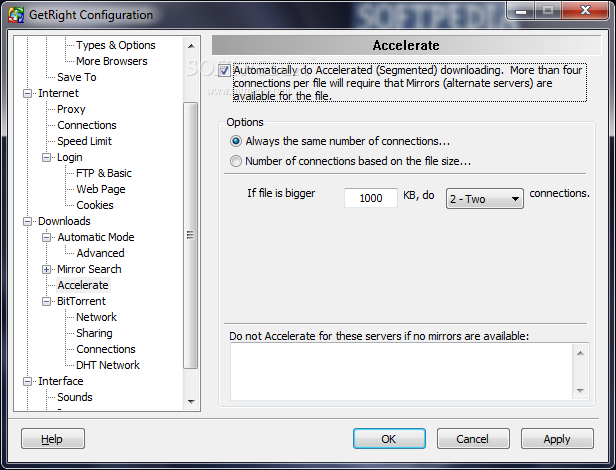This screenshot has width=616, height=470.
Task: Open the Proxy settings
Action: 71,109
